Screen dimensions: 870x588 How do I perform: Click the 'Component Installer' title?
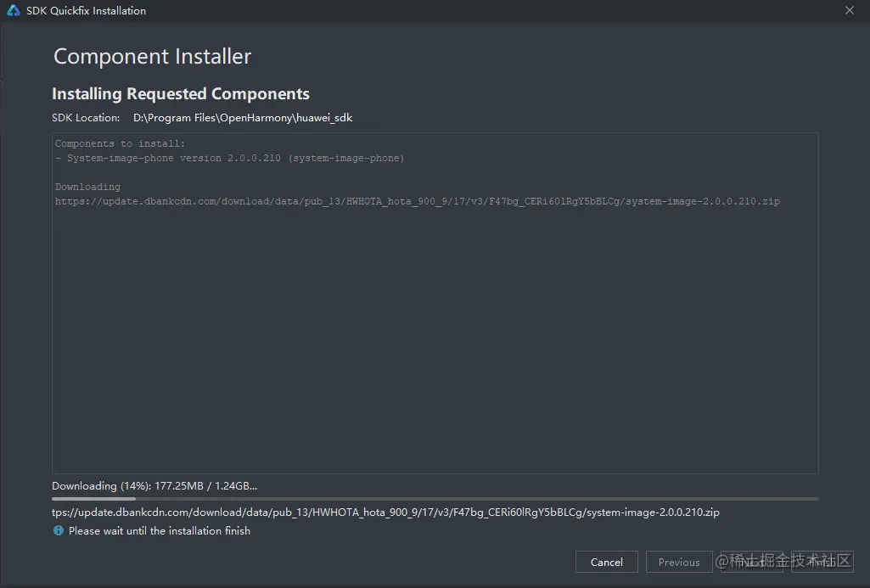pyautogui.click(x=153, y=57)
